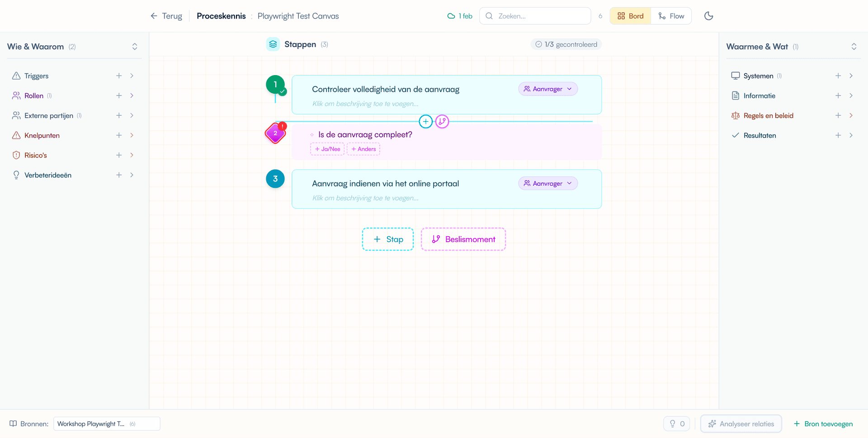This screenshot has width=868, height=438.
Task: Switch to the Flow view tab
Action: (671, 16)
